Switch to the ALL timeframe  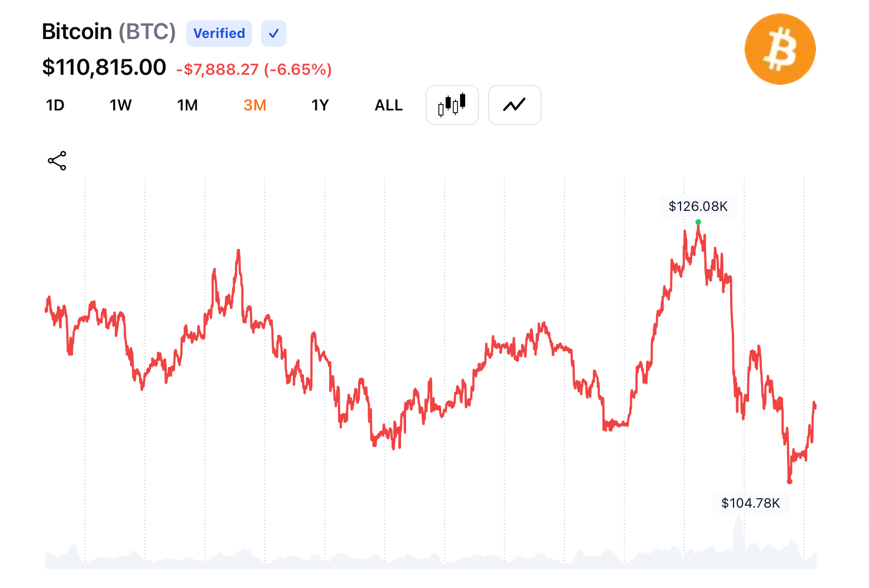[388, 105]
